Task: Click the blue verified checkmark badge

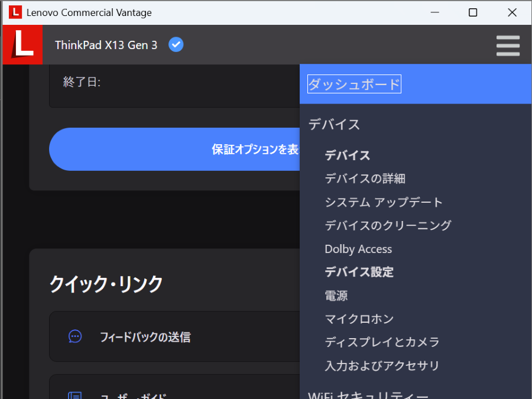Action: tap(176, 44)
